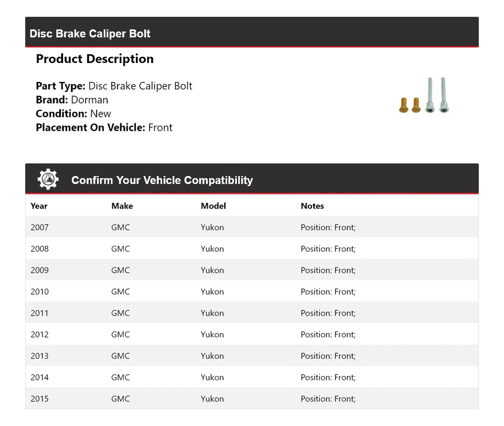Click the Notes column header
This screenshot has width=504, height=426.
pos(312,206)
